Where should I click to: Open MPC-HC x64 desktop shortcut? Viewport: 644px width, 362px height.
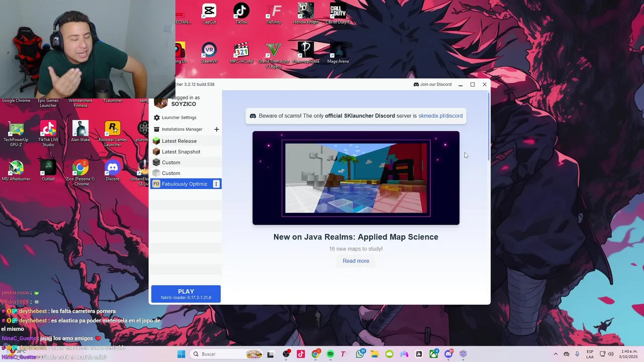pos(242,53)
